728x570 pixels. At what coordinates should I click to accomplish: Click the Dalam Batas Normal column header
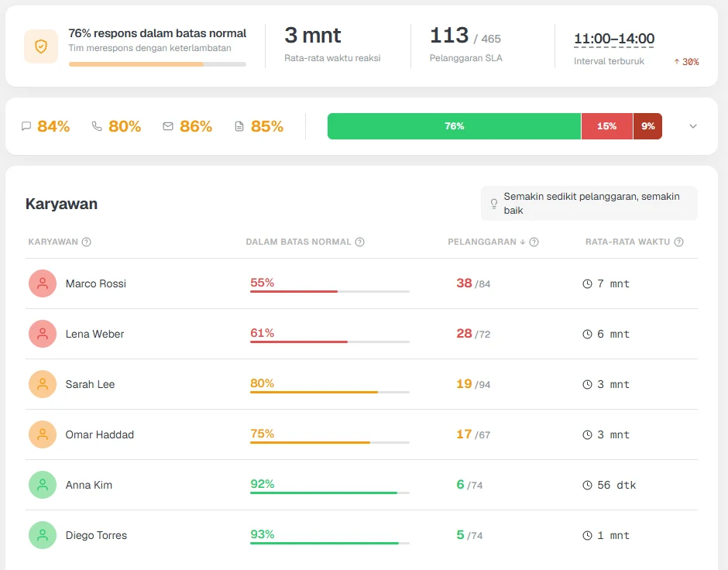click(x=298, y=242)
